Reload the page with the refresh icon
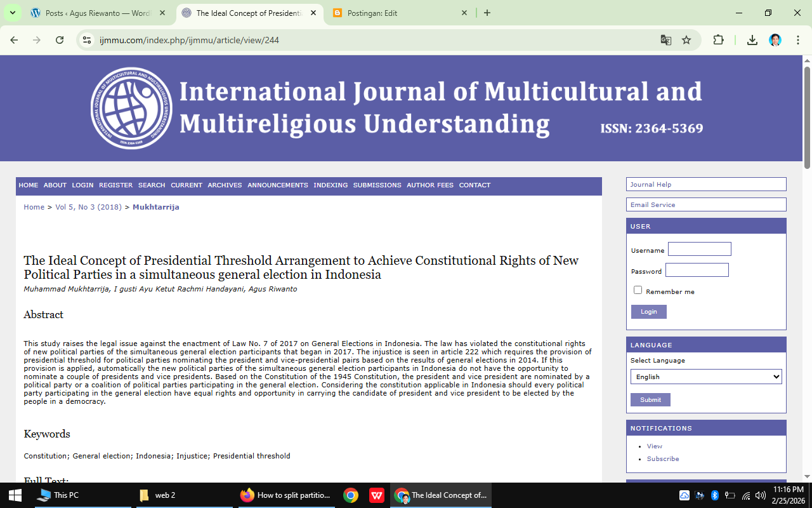 [x=60, y=40]
